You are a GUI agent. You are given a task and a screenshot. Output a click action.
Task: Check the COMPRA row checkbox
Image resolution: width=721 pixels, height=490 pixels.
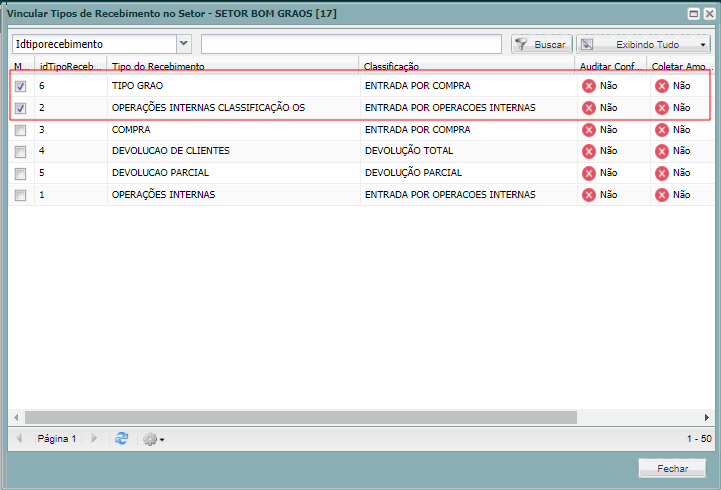20,130
